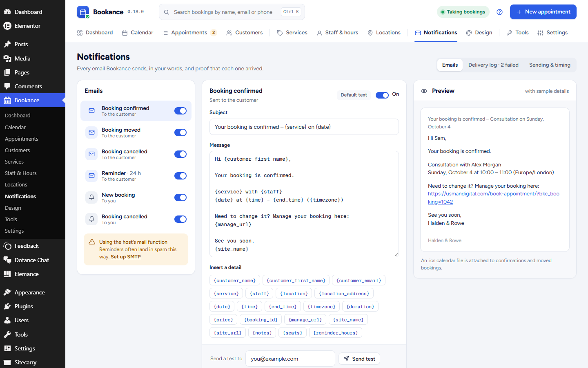Open Dotance Chat in sidebar
This screenshot has width=588, height=368.
(x=33, y=260)
